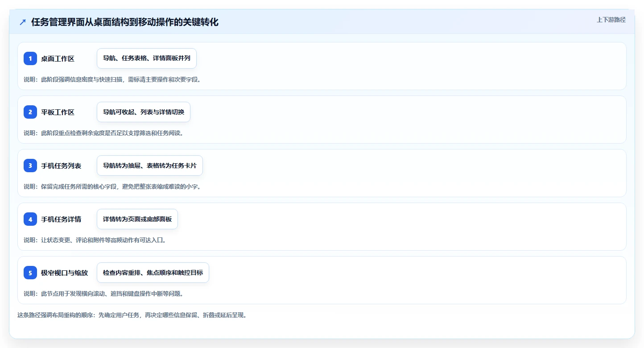Image resolution: width=644 pixels, height=348 pixels.
Task: Click the arrow icon beside the page title
Action: [23, 22]
